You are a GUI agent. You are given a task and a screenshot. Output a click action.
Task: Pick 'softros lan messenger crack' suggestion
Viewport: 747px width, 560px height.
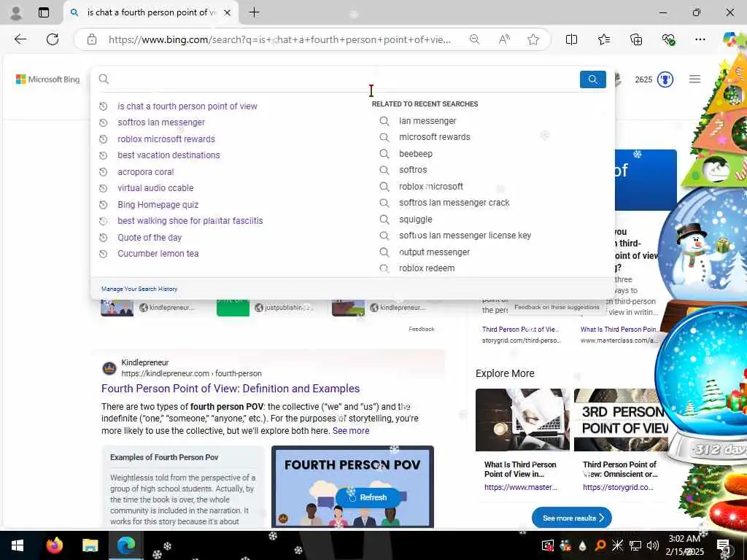[454, 203]
